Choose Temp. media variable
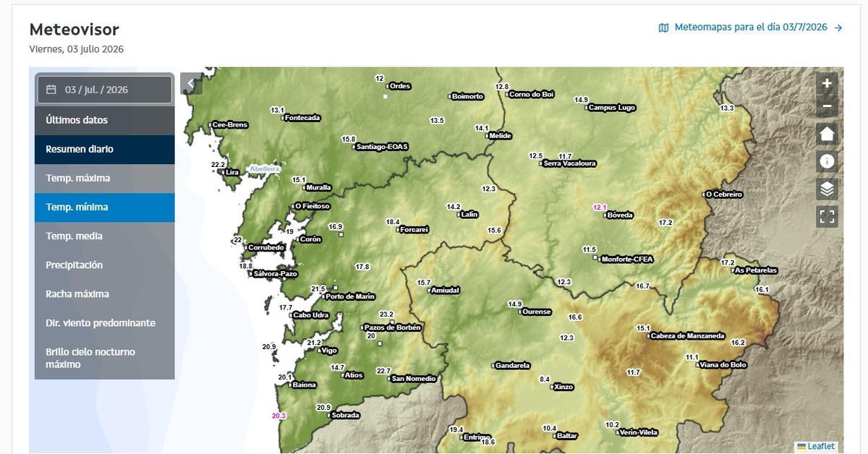868x454 pixels. pyautogui.click(x=105, y=236)
